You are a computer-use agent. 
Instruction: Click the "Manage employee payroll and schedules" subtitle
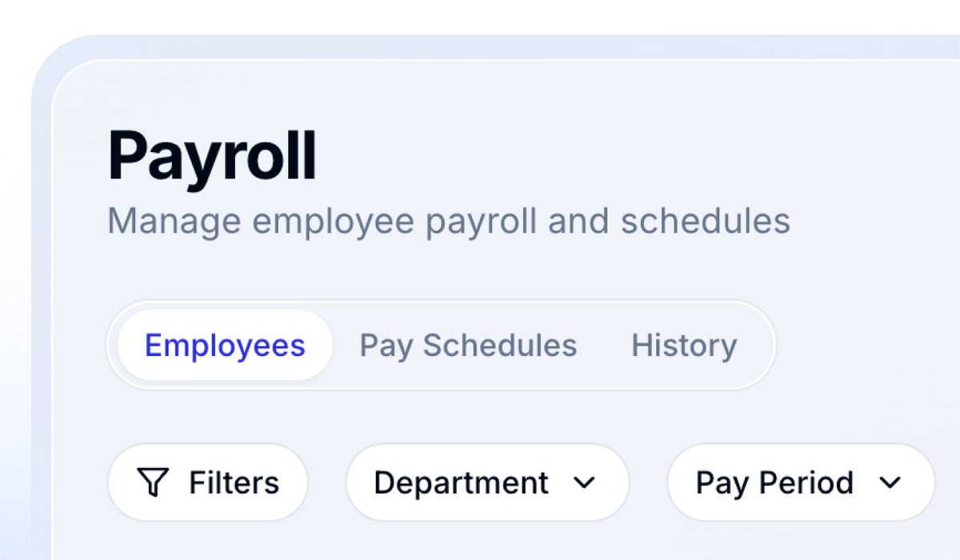[448, 221]
